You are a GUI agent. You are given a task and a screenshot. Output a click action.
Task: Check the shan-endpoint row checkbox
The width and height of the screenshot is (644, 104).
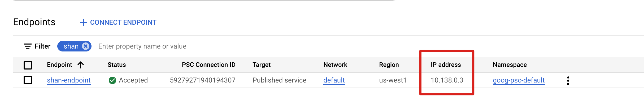click(x=28, y=80)
